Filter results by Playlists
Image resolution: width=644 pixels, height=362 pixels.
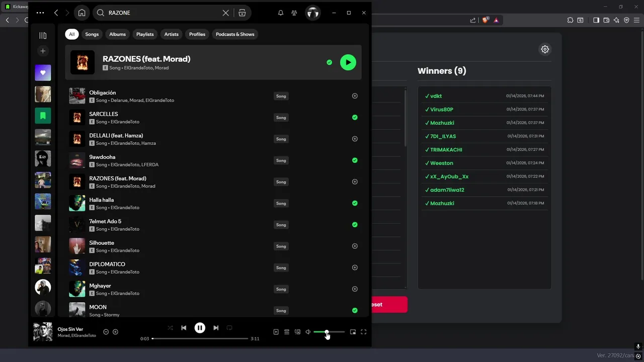coord(145,34)
